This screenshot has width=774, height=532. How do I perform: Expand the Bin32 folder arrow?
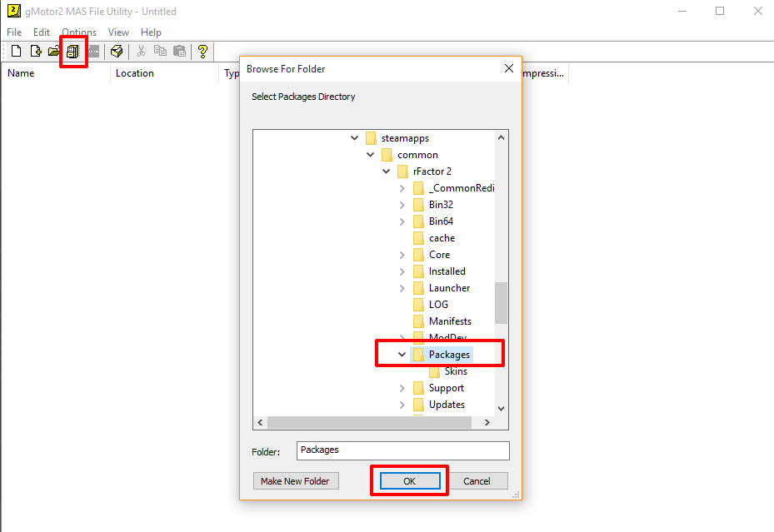(x=402, y=205)
